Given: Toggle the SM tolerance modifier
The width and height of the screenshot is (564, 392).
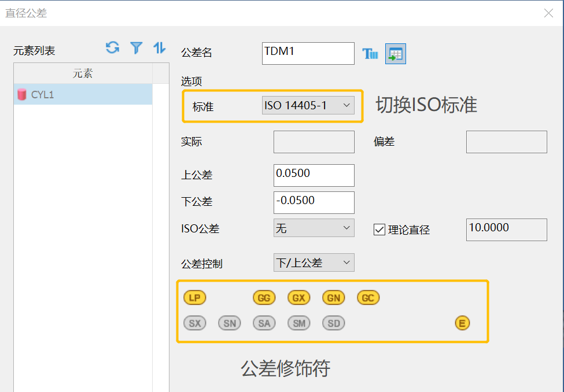Looking at the screenshot, I should [x=298, y=323].
